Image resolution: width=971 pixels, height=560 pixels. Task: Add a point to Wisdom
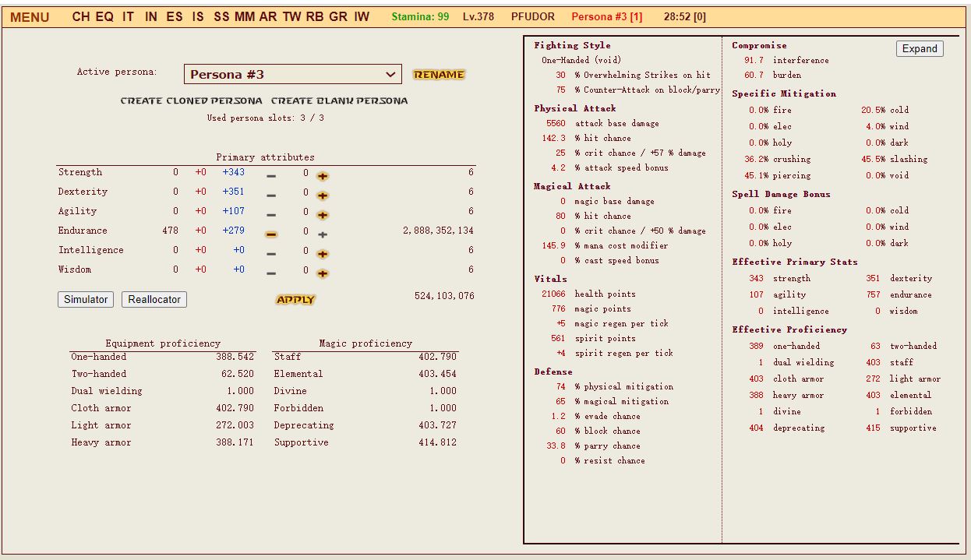pyautogui.click(x=323, y=273)
